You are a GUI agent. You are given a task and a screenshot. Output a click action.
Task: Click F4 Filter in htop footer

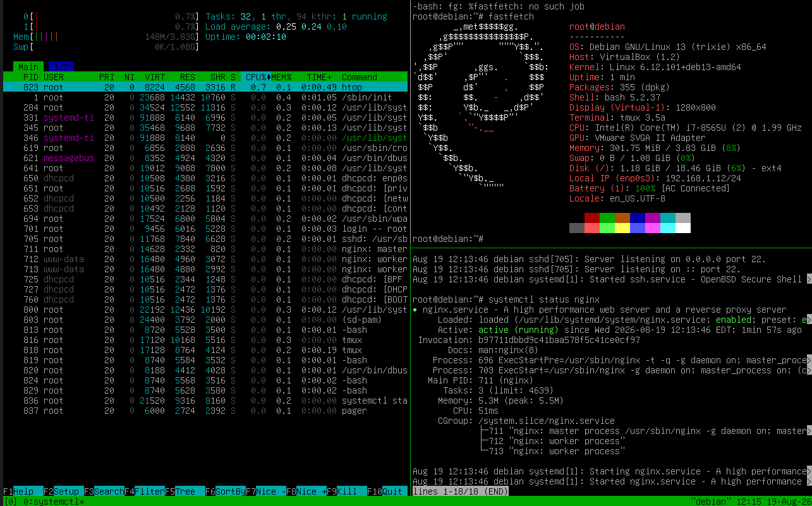[145, 491]
